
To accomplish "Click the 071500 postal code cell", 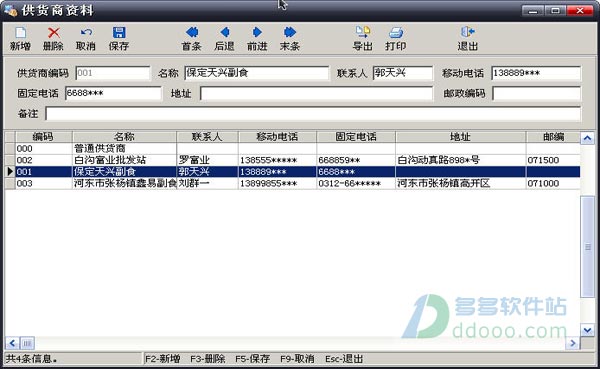I will (553, 160).
